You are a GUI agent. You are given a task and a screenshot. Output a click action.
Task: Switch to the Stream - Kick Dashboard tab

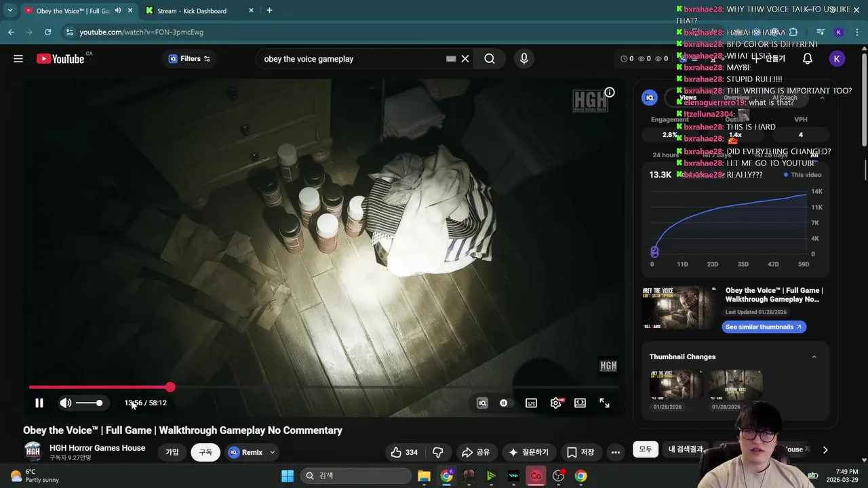[x=192, y=11]
